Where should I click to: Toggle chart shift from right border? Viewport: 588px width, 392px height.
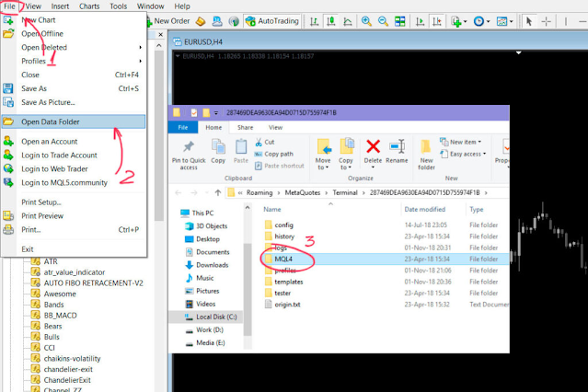(436, 21)
